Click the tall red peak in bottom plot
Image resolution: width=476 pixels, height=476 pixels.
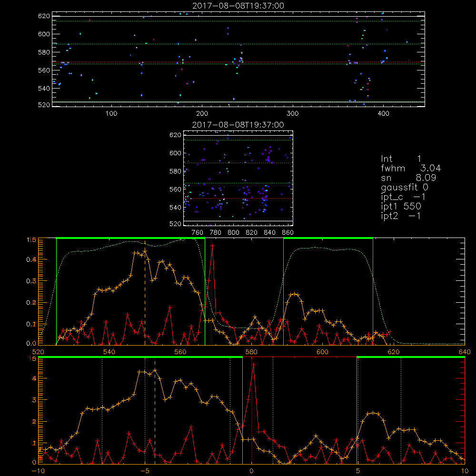tap(253, 365)
